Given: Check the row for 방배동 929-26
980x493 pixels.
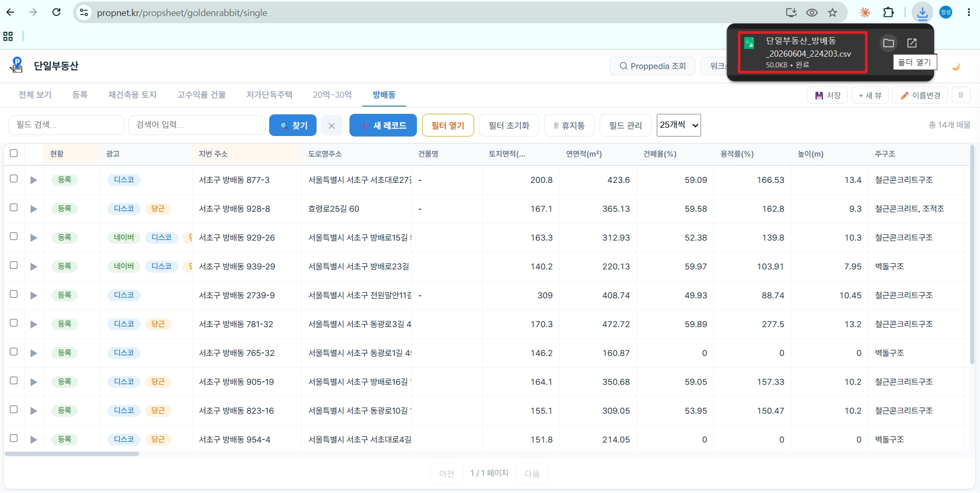Looking at the screenshot, I should click(x=14, y=236).
